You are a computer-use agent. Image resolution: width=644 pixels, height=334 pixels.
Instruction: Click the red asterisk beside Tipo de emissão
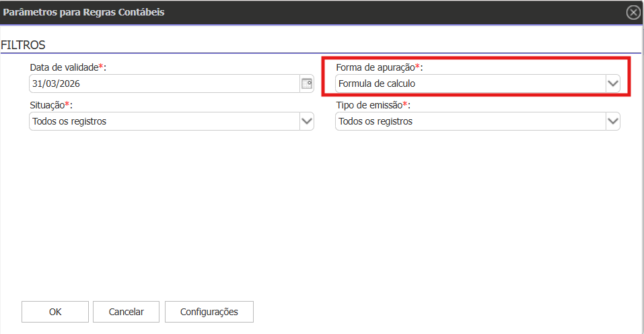pos(405,104)
